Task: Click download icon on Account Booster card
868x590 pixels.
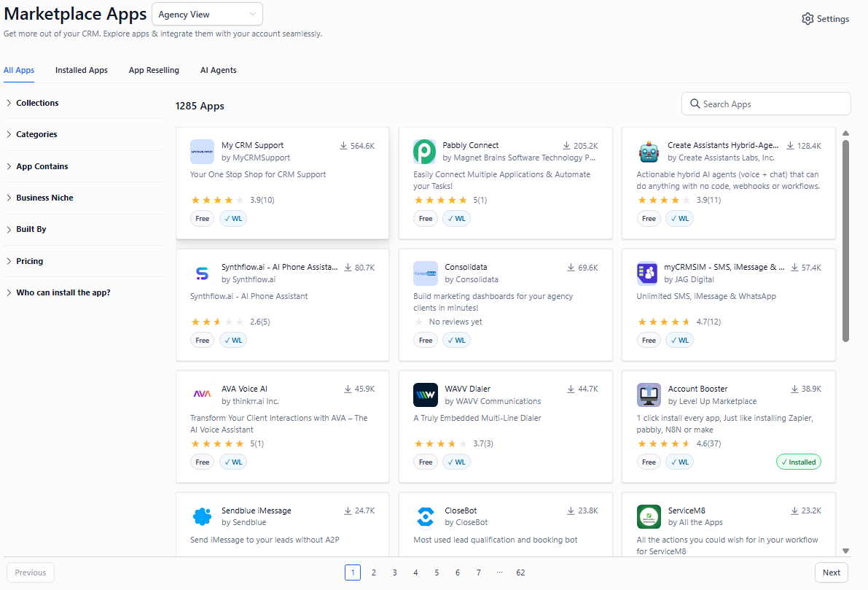Action: coord(794,389)
